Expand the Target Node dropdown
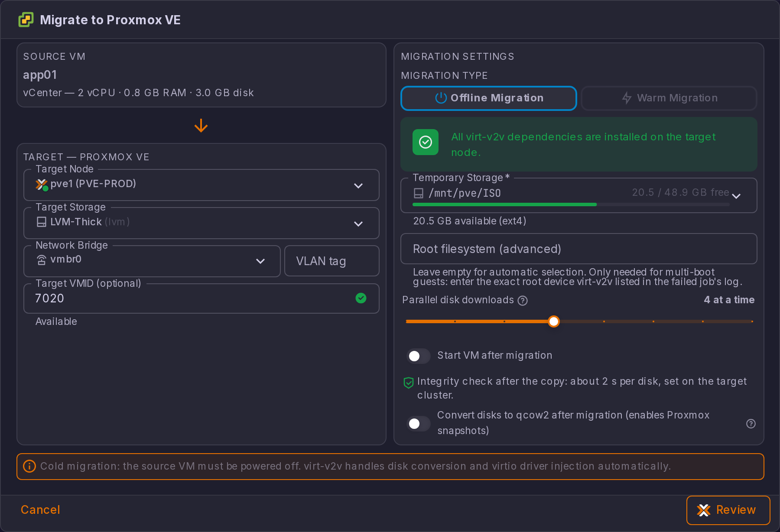The width and height of the screenshot is (780, 532). (358, 186)
